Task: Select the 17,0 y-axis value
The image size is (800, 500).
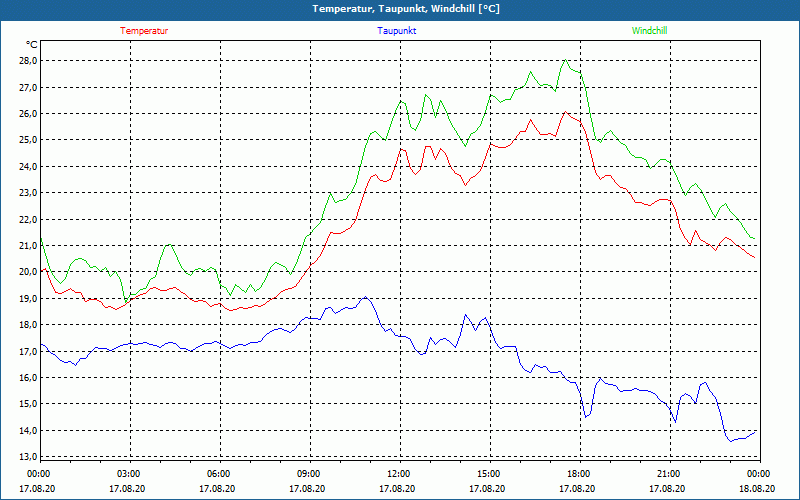Action: pos(28,352)
